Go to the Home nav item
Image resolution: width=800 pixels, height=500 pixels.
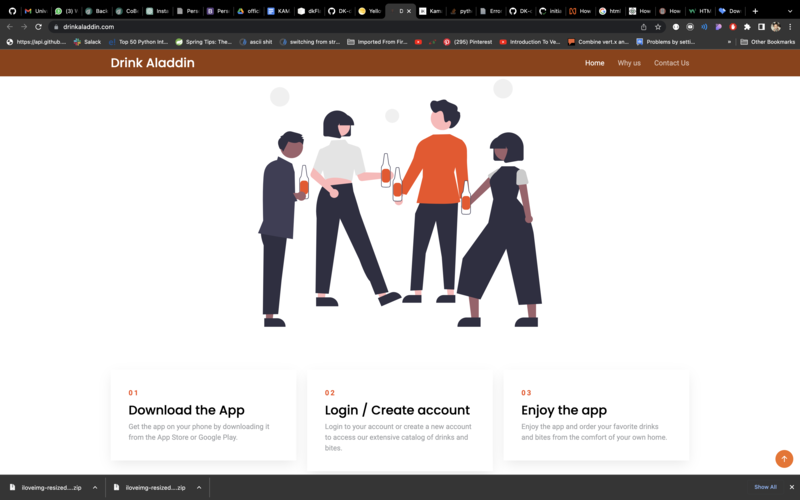(594, 63)
